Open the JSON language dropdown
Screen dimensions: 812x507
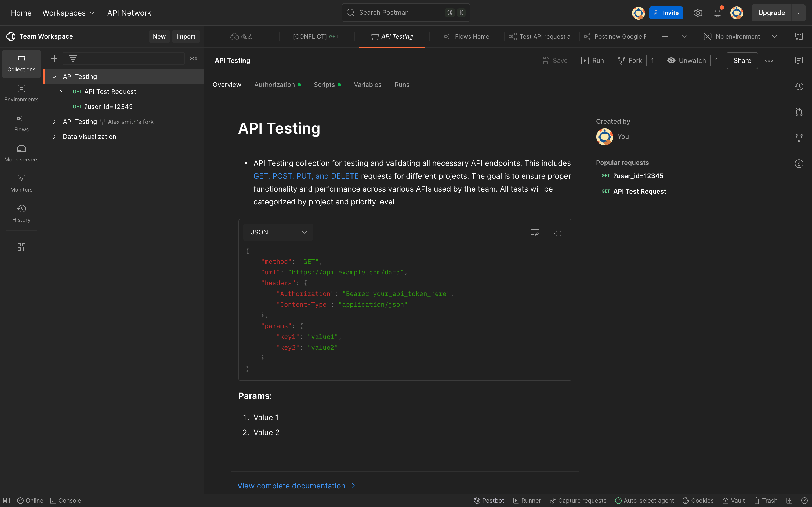coord(278,232)
